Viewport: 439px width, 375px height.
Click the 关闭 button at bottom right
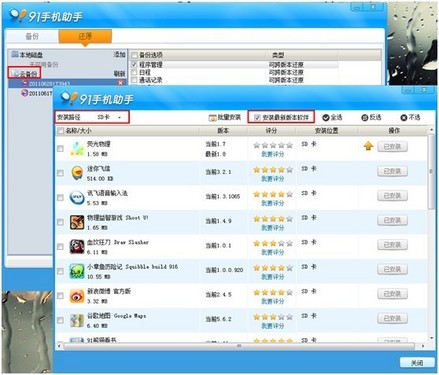417,363
